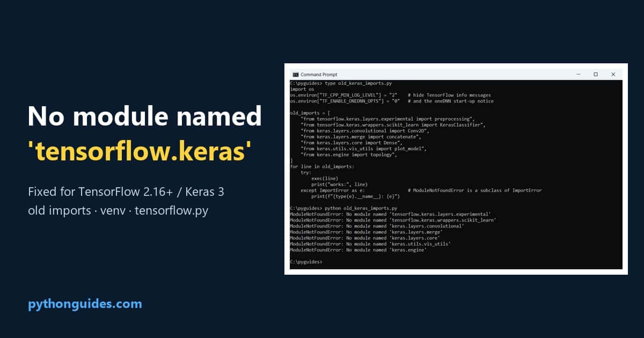Click the error for 'keras.layers.convolutional'

click(377, 225)
